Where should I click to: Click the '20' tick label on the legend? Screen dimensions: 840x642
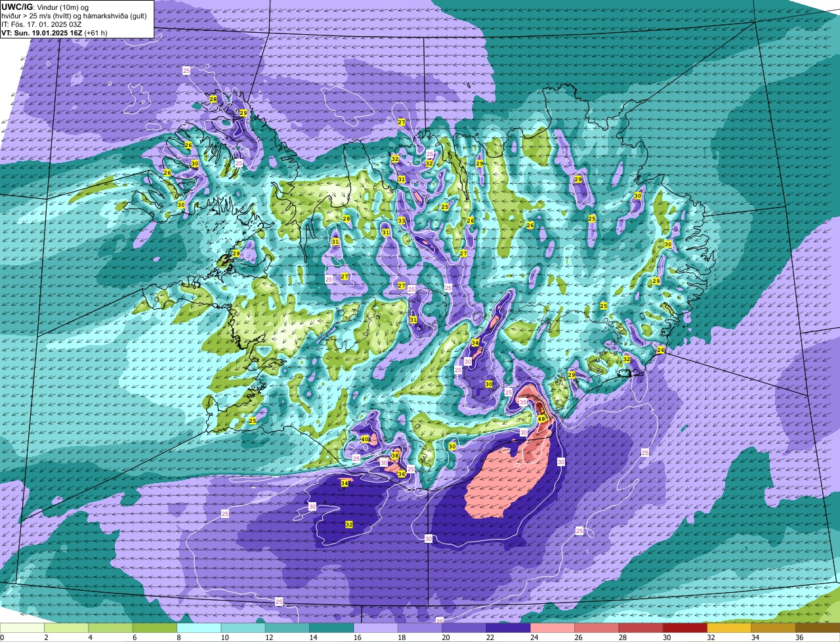click(445, 637)
